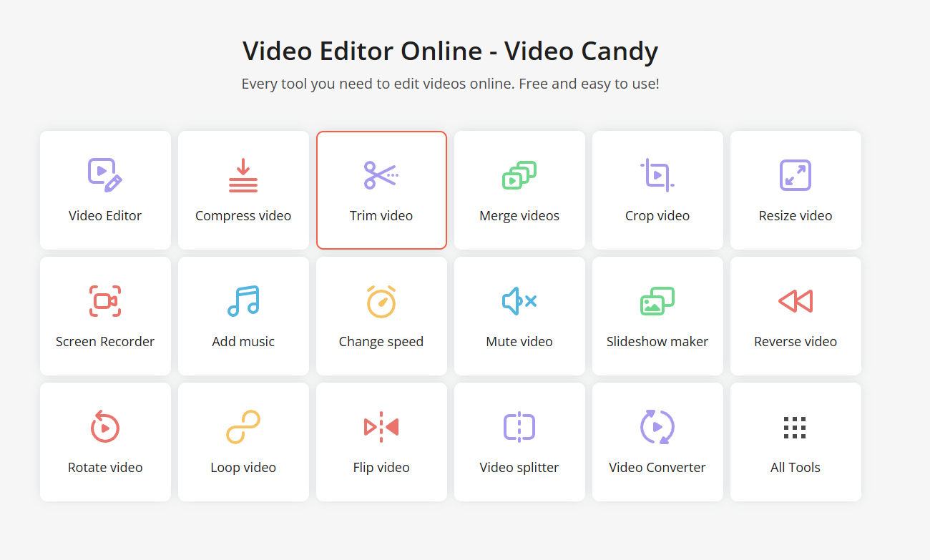Click the Mute video speaker icon
Viewport: 930px width, 560px height.
[x=519, y=300]
